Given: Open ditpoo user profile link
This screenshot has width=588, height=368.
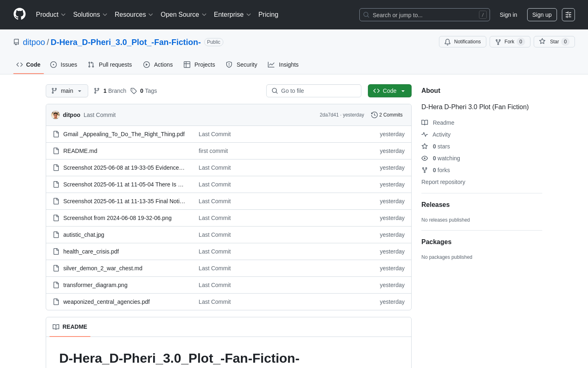Looking at the screenshot, I should pyautogui.click(x=34, y=42).
